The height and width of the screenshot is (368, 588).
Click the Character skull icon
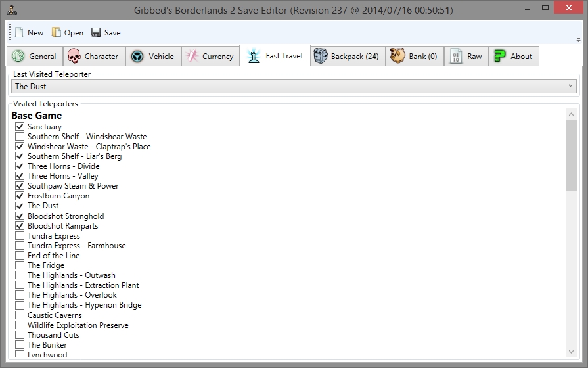click(74, 57)
